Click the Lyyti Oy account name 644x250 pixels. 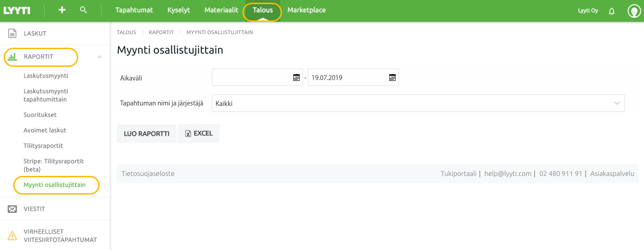pyautogui.click(x=588, y=10)
